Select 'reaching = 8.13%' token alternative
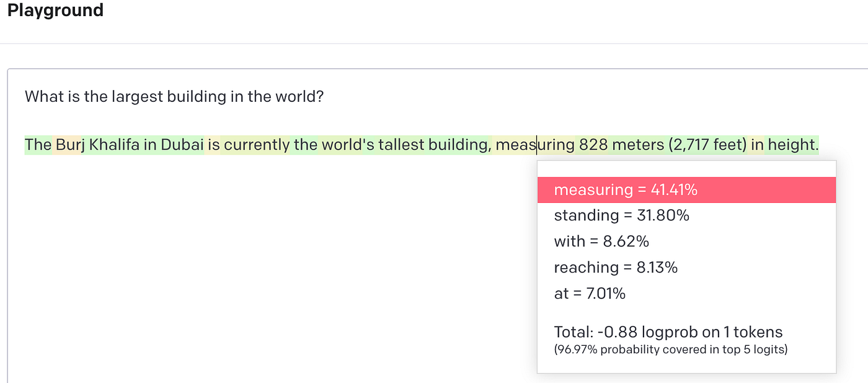The image size is (868, 383). coord(616,268)
